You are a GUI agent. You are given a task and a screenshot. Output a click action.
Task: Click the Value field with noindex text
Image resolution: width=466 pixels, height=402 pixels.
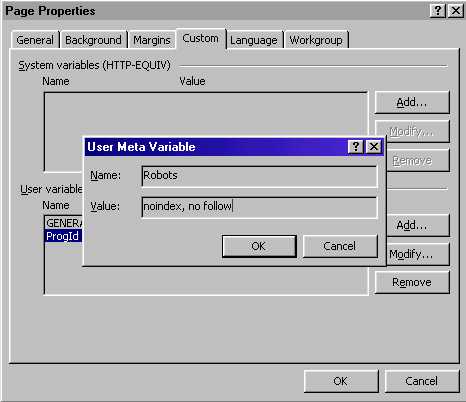(260, 207)
